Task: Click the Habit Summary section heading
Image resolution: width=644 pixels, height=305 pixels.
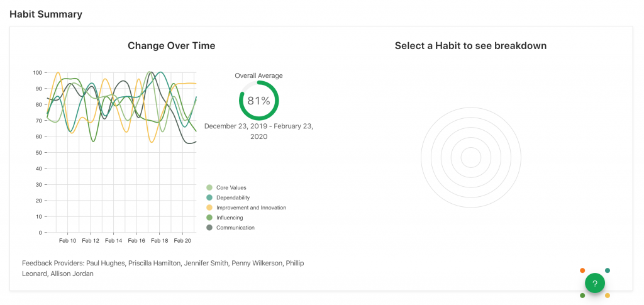Action: [x=46, y=14]
